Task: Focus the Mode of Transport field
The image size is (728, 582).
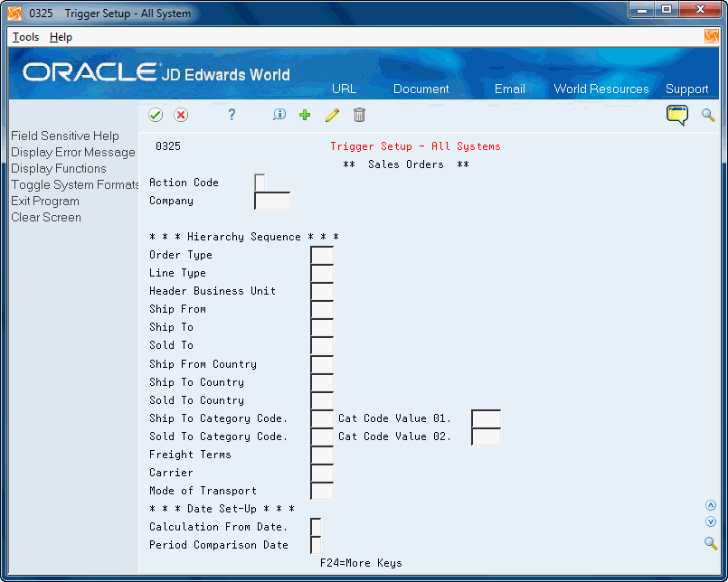Action: (x=322, y=491)
